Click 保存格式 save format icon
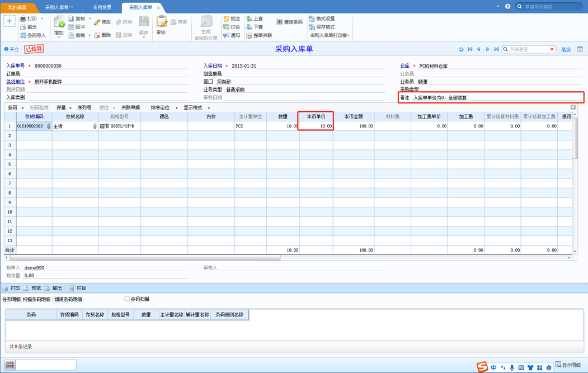 tap(312, 27)
